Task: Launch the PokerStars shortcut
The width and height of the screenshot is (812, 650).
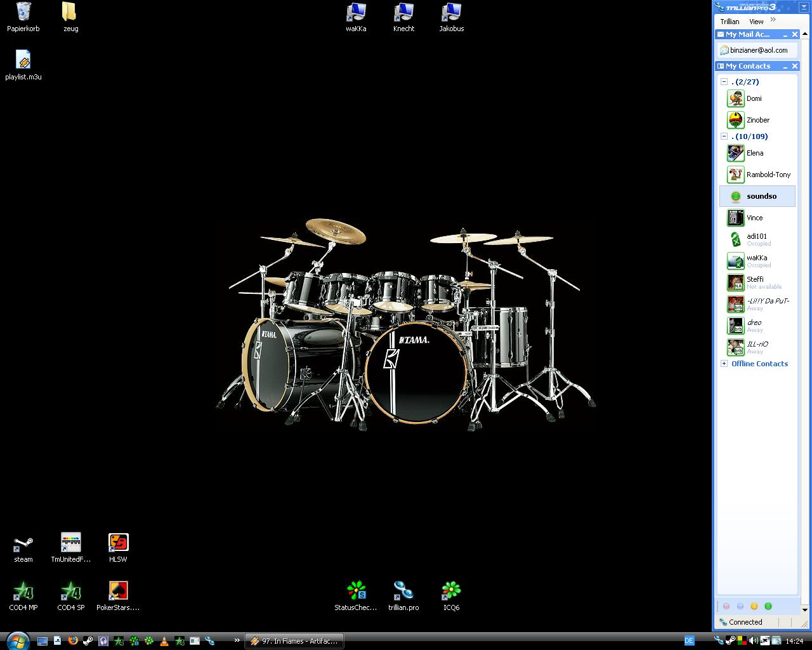Action: [118, 597]
